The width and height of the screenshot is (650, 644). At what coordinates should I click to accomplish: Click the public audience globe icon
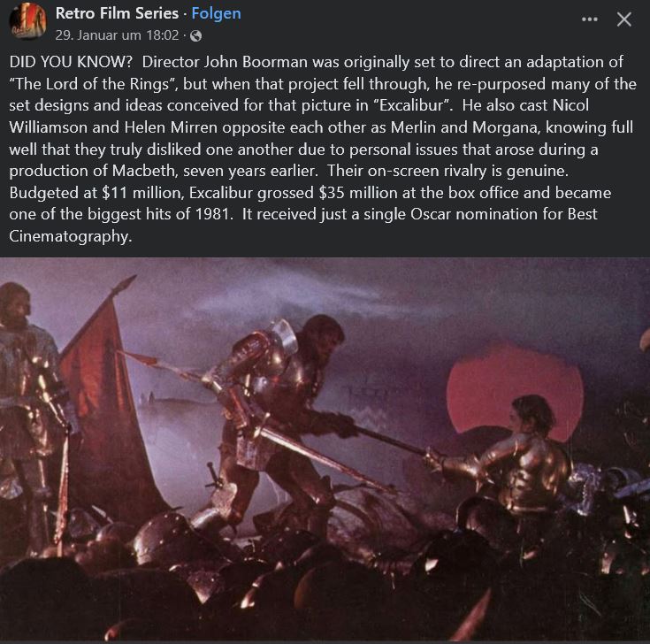click(195, 36)
